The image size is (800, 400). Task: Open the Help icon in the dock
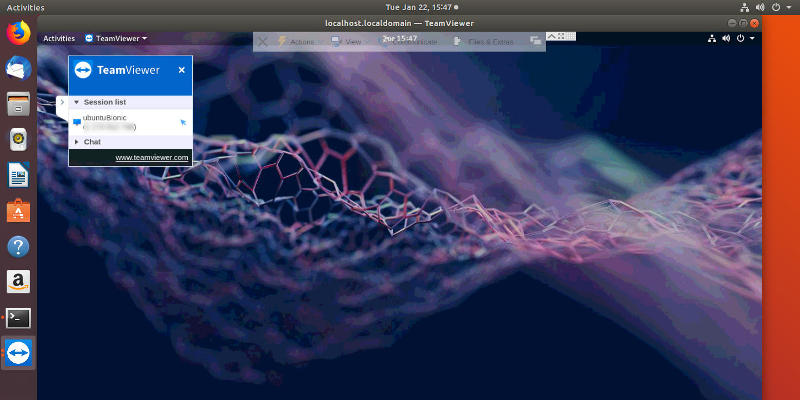(x=18, y=246)
